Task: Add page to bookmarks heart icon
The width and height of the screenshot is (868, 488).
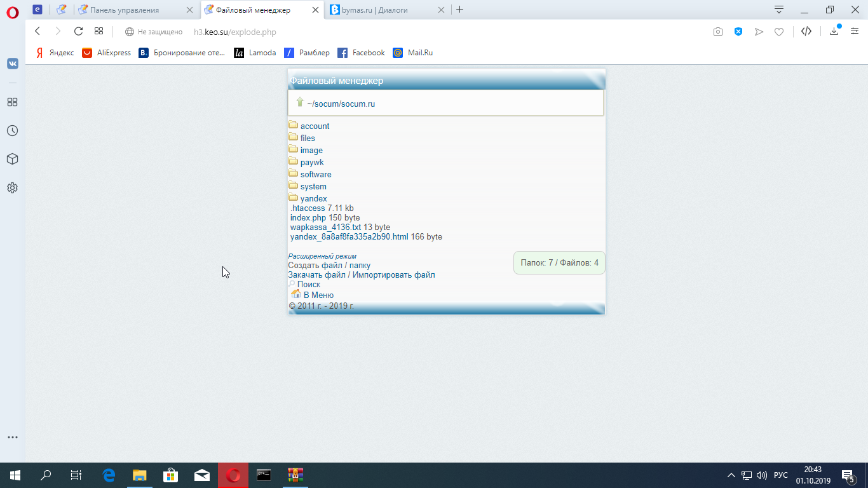Action: point(779,32)
